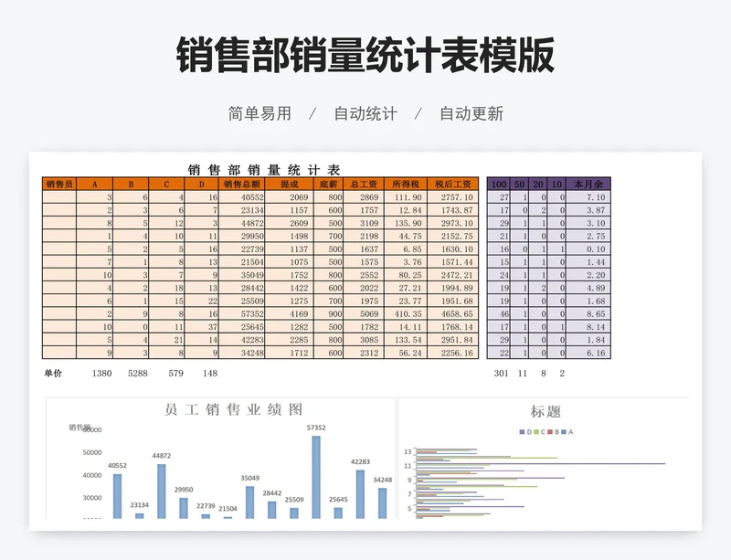This screenshot has width=731, height=560.
Task: Click the orange column header A
Action: point(95,185)
